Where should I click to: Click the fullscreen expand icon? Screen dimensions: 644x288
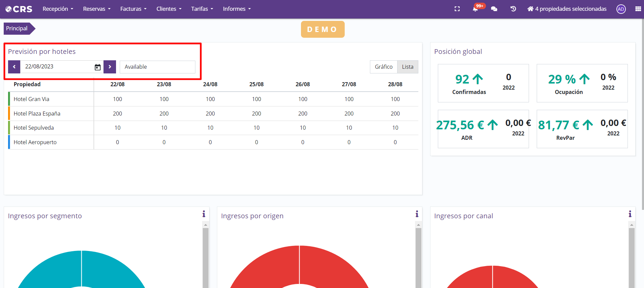457,9
